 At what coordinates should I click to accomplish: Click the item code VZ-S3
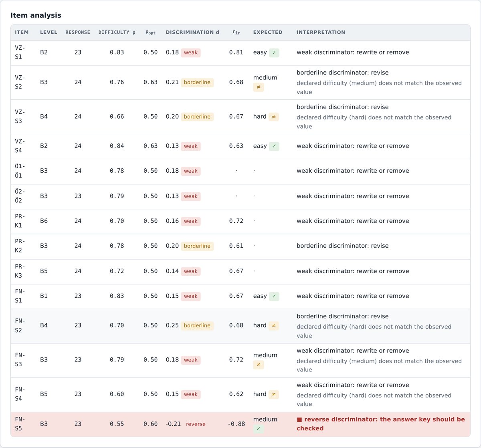pyautogui.click(x=20, y=117)
